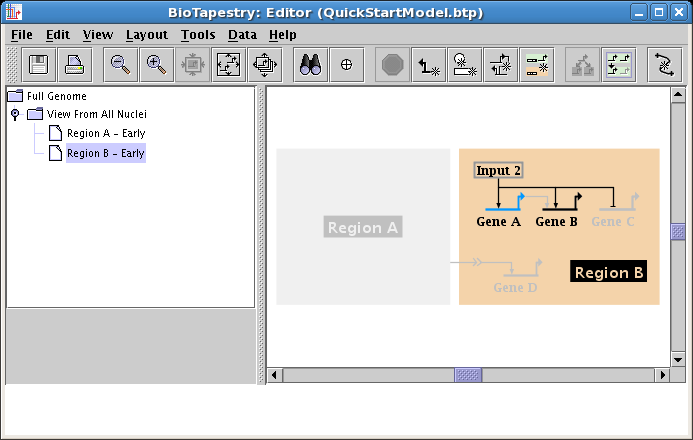693x440 pixels.
Task: Open the Tools menu
Action: [198, 34]
